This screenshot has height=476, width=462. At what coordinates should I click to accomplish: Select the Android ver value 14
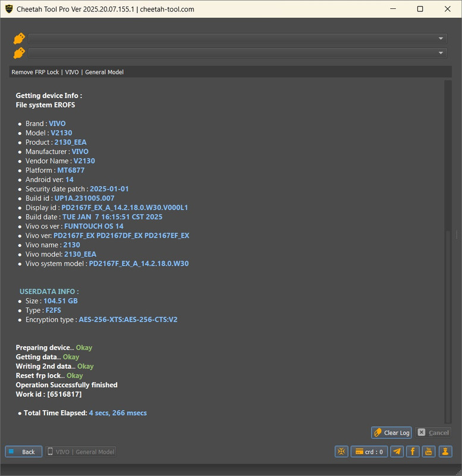(x=70, y=180)
